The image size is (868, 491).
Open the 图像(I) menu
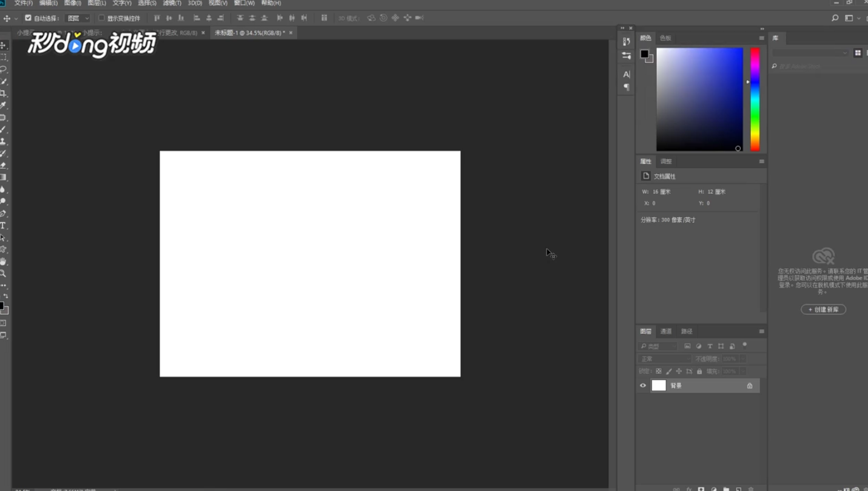[x=73, y=3]
